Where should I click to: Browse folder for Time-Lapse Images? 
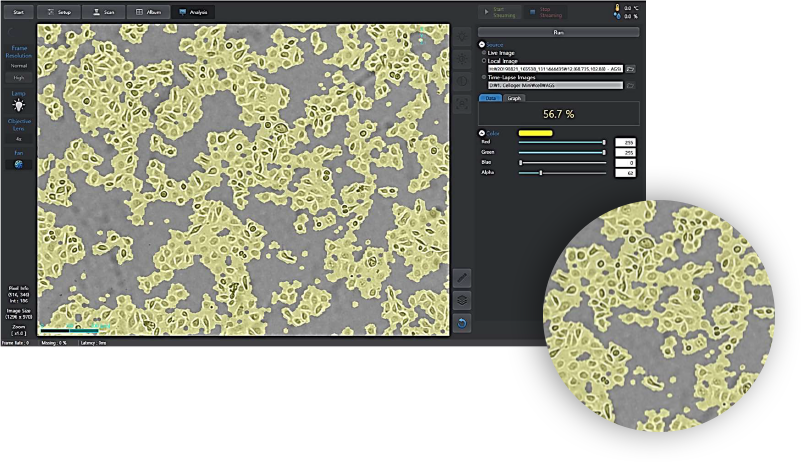630,86
